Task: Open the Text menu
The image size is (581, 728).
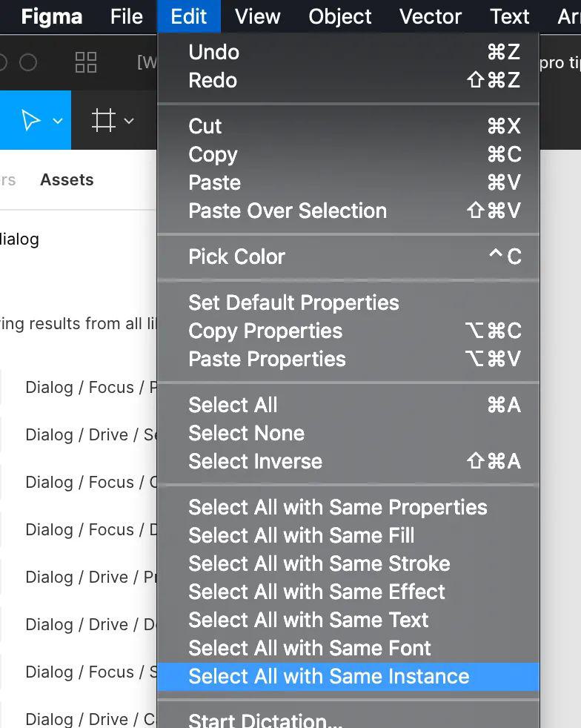Action: [x=510, y=17]
